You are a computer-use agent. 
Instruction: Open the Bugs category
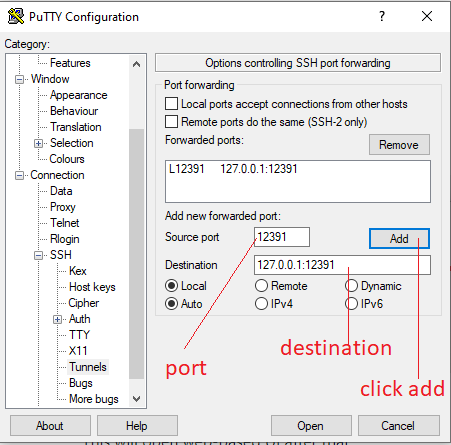pos(81,383)
